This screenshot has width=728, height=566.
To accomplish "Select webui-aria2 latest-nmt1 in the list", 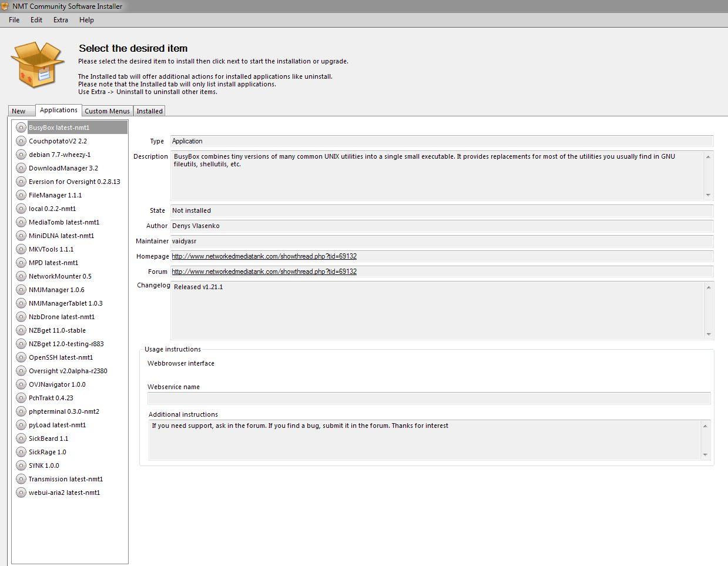I will 64,493.
